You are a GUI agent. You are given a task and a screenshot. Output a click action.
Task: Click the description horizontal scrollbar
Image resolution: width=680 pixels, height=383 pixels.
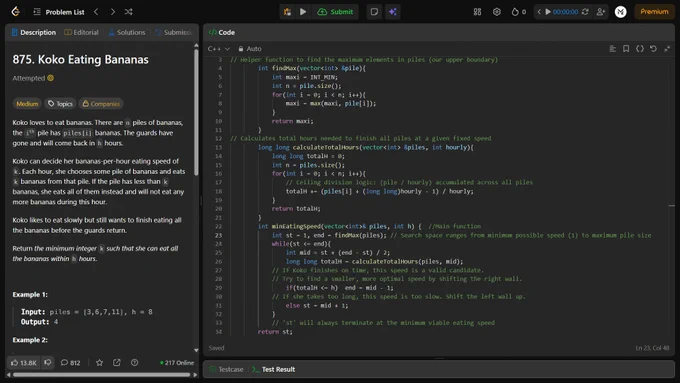101,375
